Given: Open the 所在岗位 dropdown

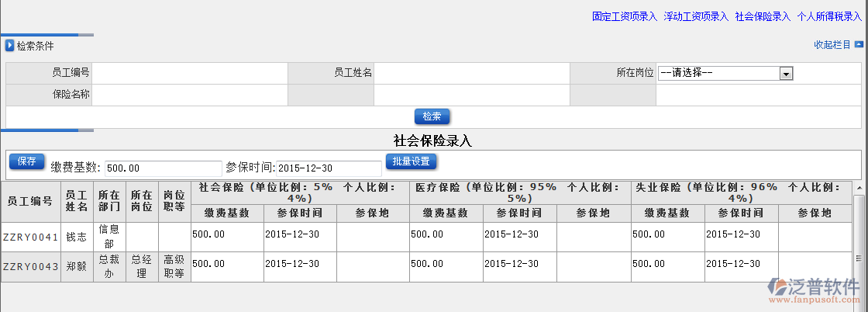Looking at the screenshot, I should [725, 73].
